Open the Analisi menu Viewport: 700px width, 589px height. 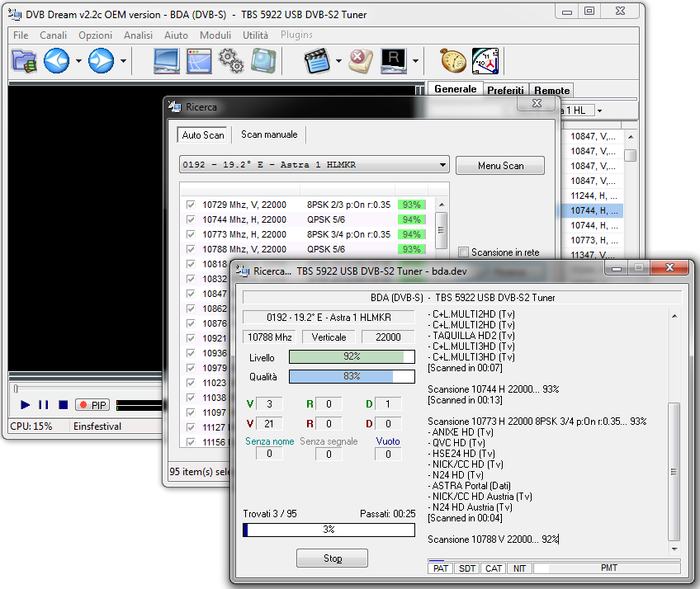point(138,35)
